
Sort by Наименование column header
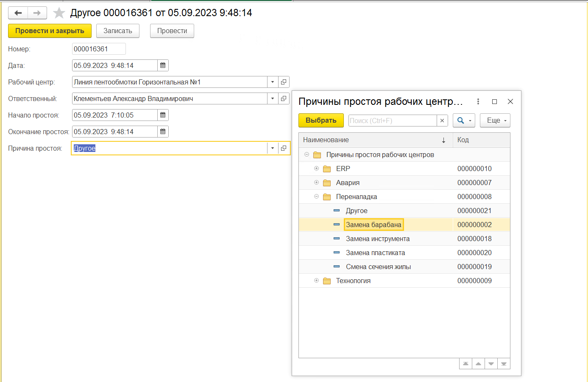click(376, 140)
